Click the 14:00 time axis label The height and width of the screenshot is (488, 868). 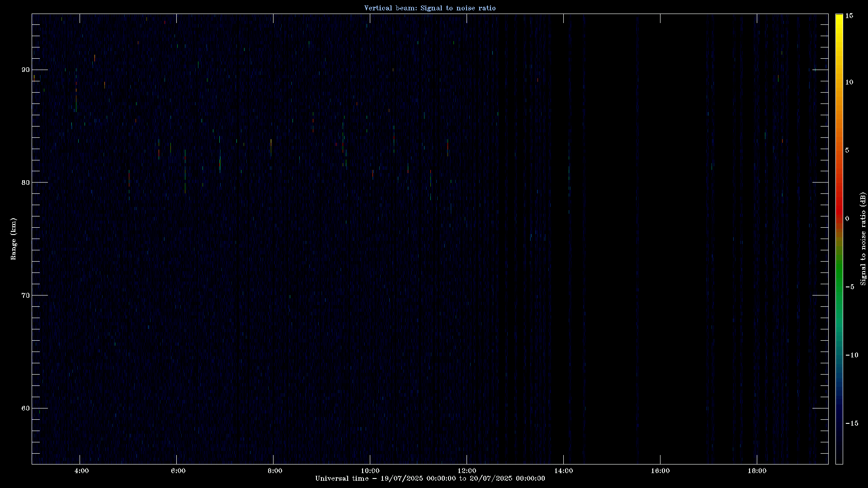tap(564, 471)
